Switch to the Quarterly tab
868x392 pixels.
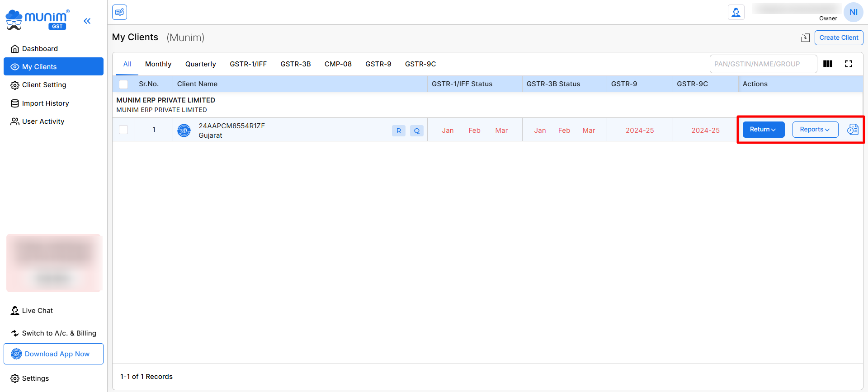(200, 64)
